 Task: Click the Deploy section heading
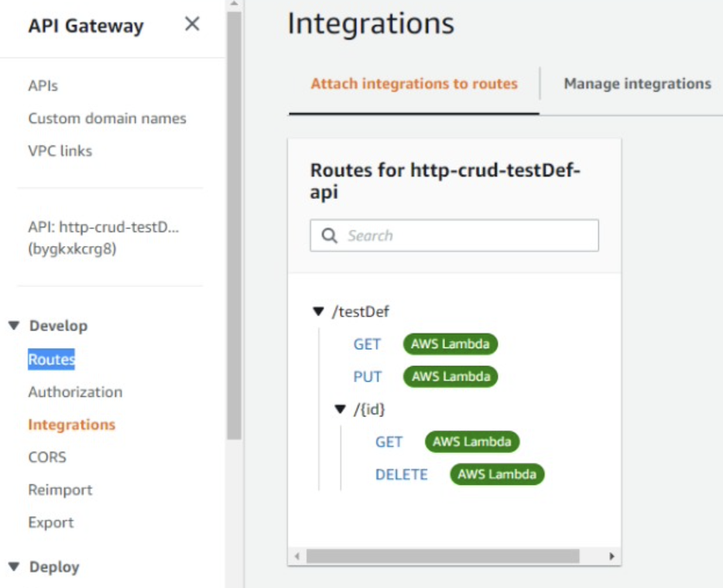click(54, 567)
